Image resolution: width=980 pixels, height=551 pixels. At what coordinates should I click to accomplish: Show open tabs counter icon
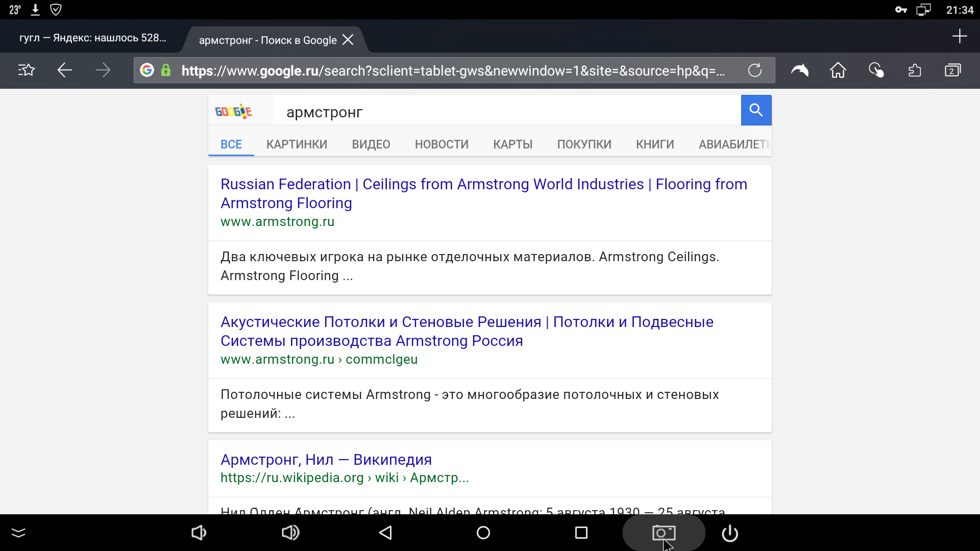click(952, 70)
